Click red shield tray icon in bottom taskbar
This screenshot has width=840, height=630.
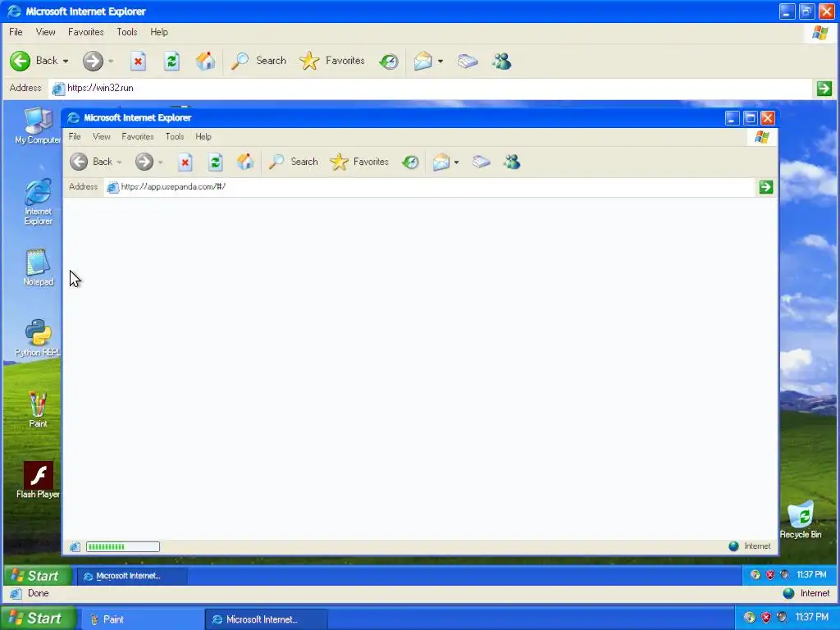click(x=766, y=618)
